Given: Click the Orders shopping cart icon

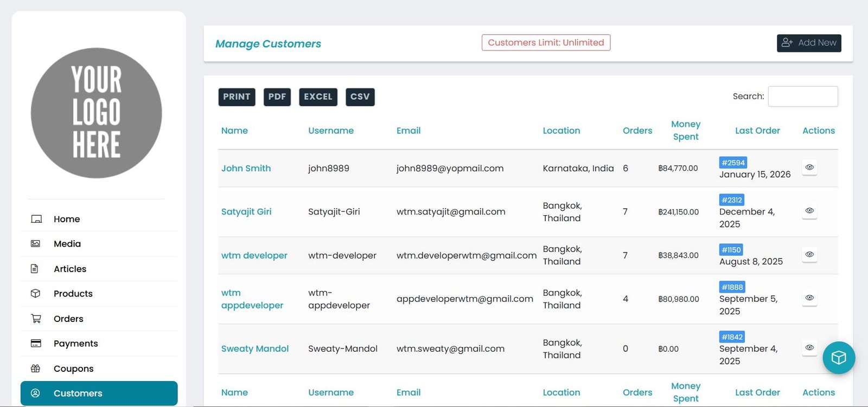Looking at the screenshot, I should pos(36,319).
